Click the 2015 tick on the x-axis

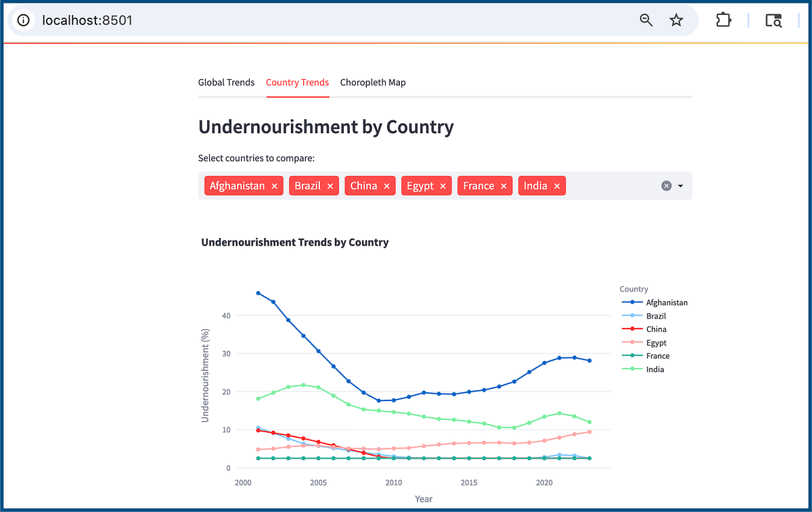tap(468, 483)
